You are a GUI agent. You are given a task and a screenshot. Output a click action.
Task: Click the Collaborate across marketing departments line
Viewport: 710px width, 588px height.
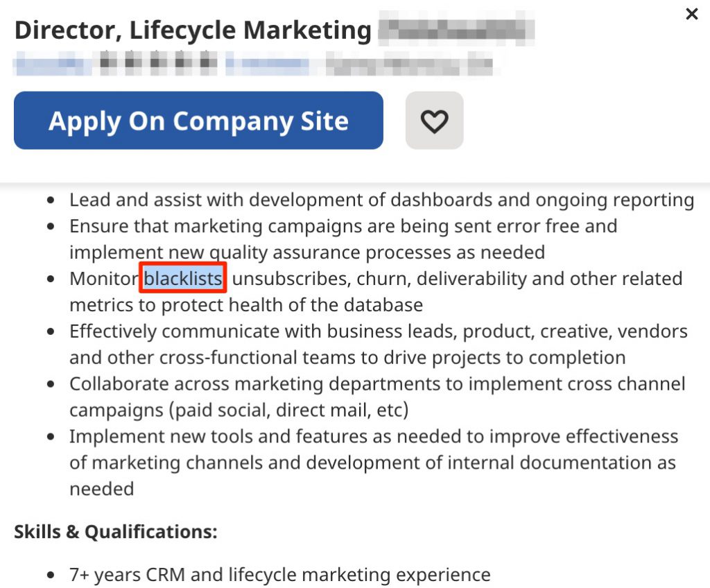click(x=377, y=383)
